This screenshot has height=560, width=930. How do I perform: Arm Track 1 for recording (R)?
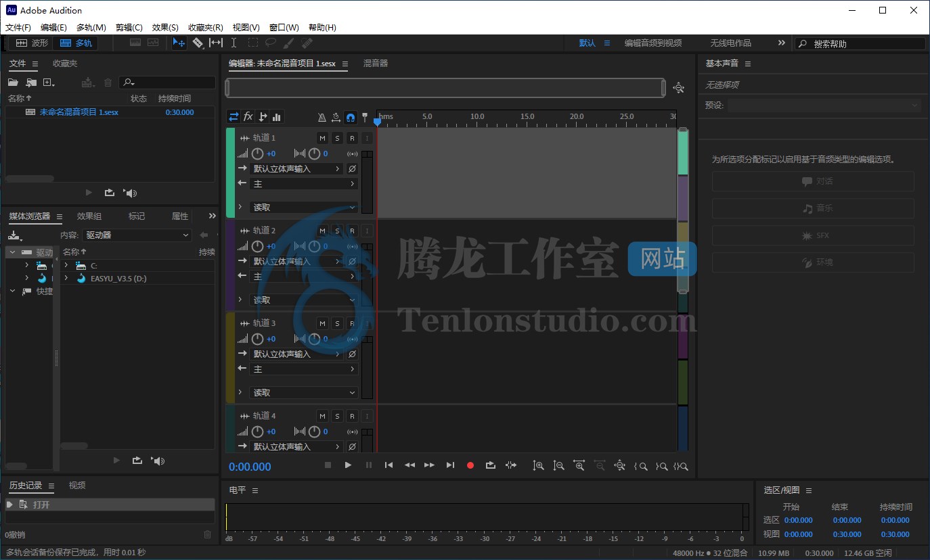click(352, 138)
